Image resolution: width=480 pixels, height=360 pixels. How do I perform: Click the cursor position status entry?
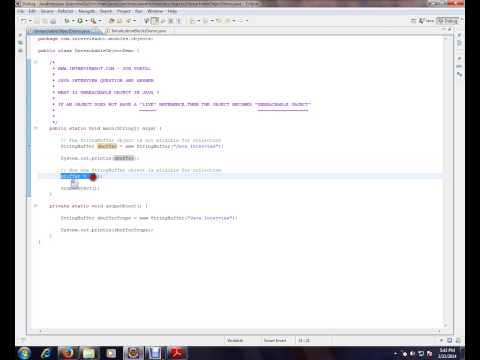point(304,340)
